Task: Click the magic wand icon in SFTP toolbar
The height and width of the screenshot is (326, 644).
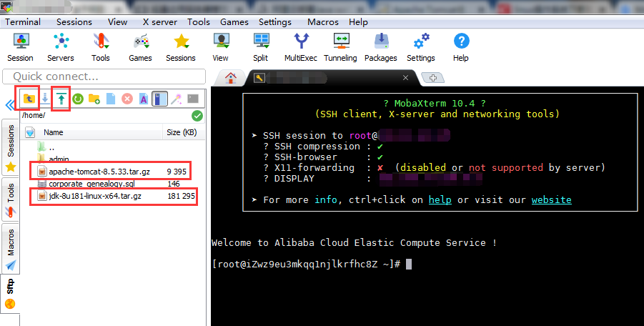Action: pos(177,99)
